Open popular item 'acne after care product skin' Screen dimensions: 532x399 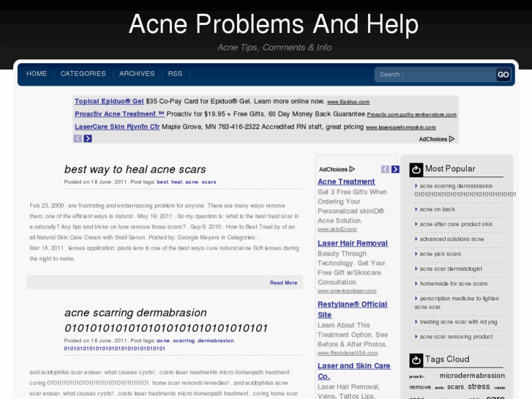click(456, 224)
